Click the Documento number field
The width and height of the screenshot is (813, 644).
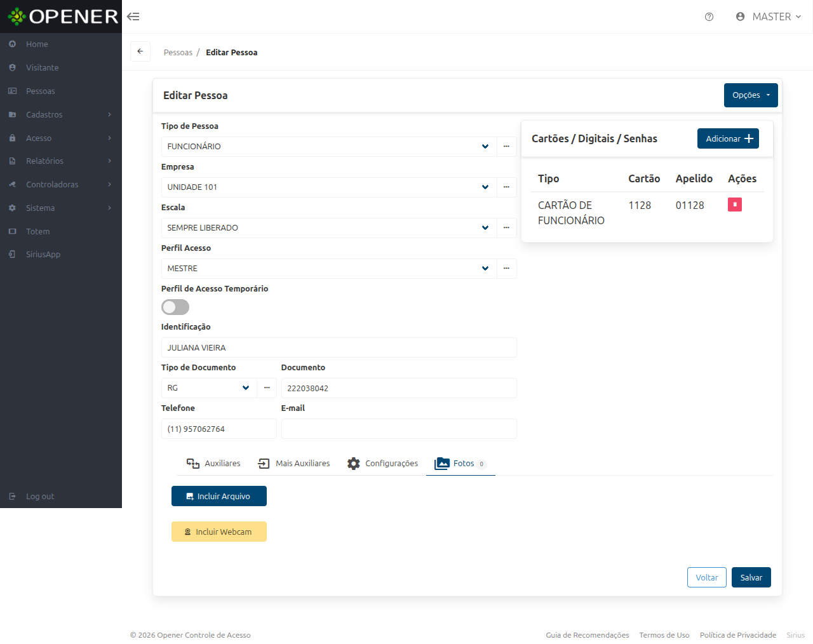(399, 388)
